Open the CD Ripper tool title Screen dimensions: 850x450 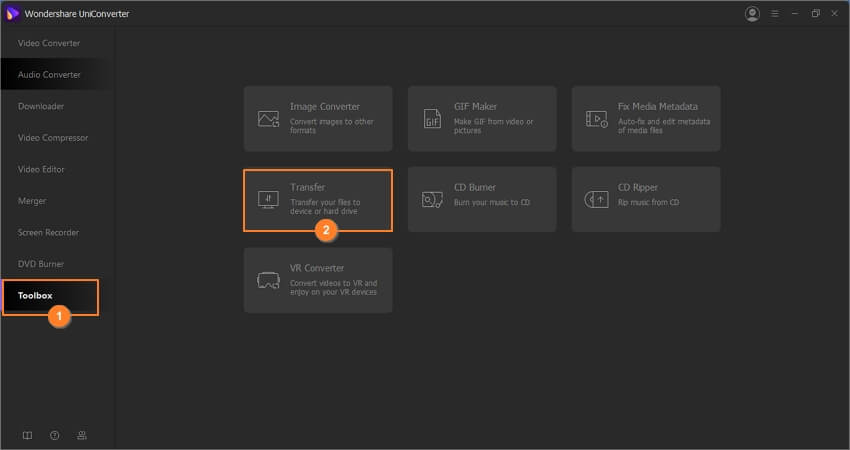click(x=638, y=188)
